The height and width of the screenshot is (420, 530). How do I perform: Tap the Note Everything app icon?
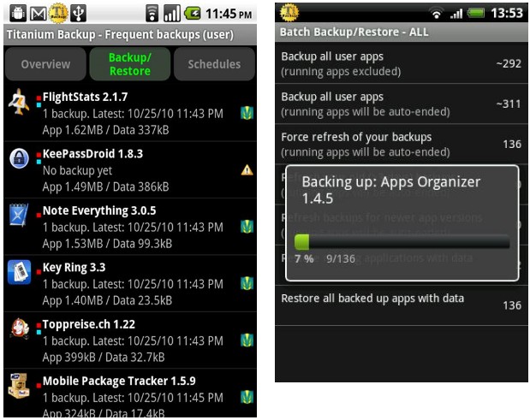pos(19,215)
